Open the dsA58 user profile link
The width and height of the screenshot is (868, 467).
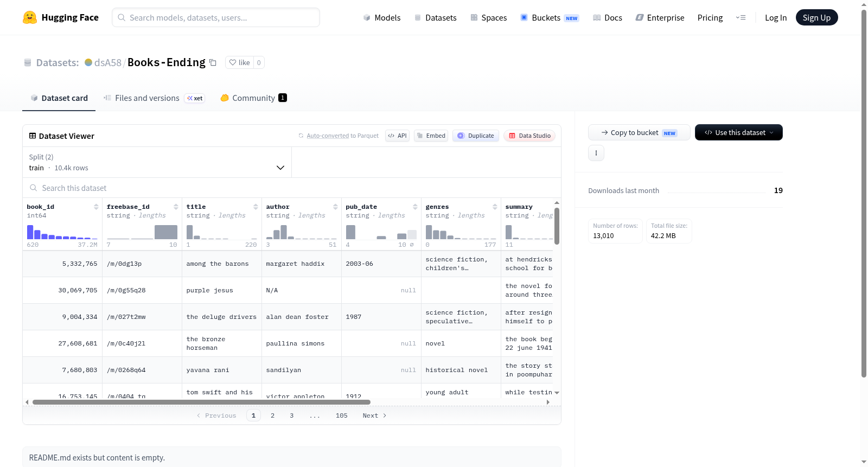(x=108, y=62)
